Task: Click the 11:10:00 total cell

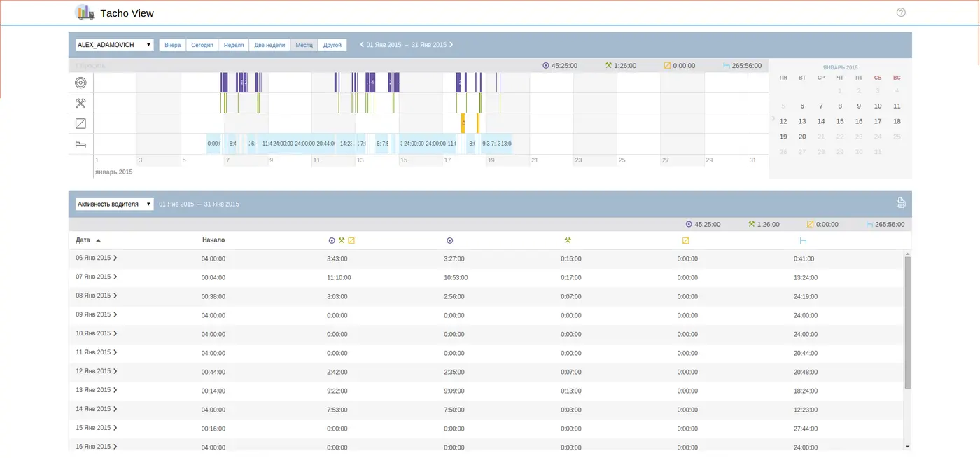Action: tap(339, 277)
